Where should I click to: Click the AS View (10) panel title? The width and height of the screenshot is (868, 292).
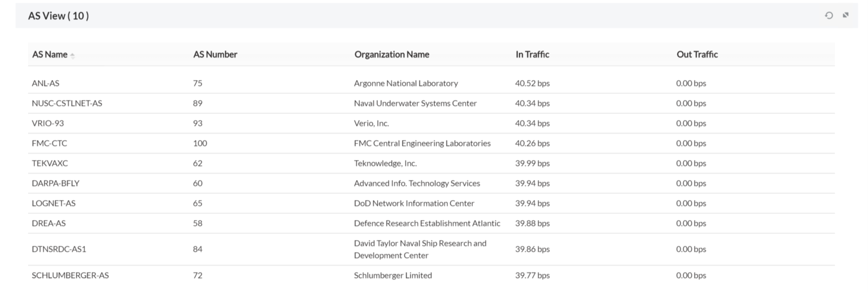[x=58, y=16]
